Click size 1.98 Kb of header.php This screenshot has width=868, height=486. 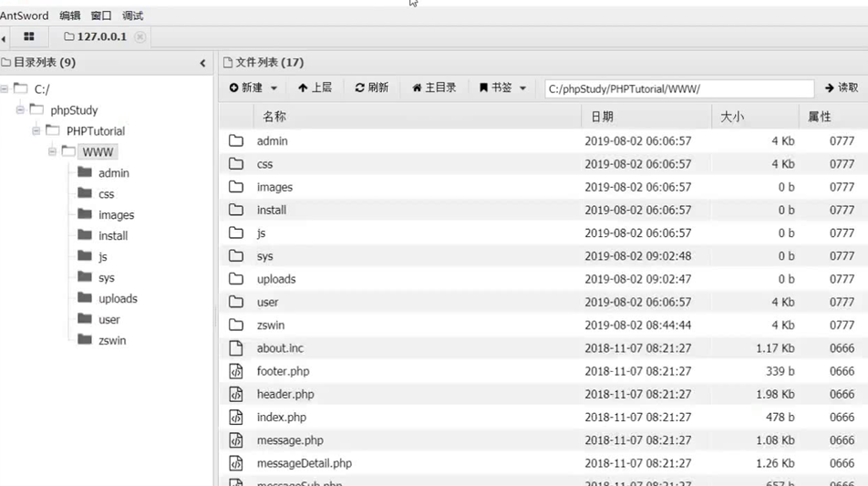[775, 394]
